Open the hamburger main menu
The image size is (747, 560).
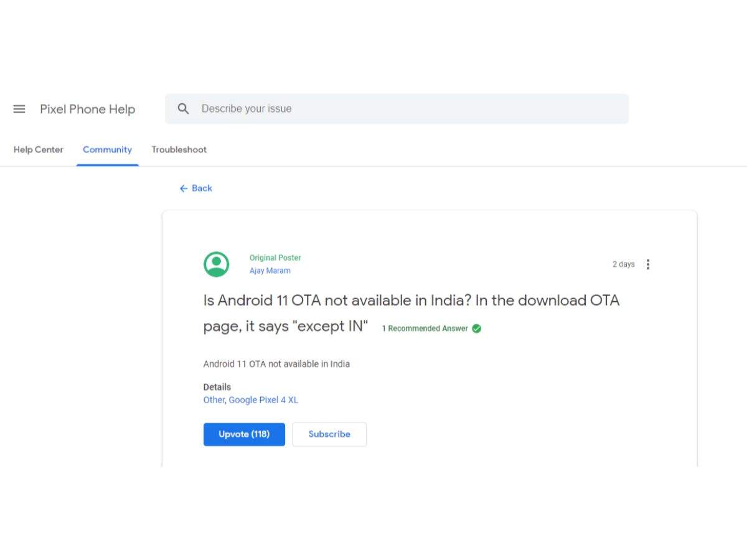click(x=19, y=109)
